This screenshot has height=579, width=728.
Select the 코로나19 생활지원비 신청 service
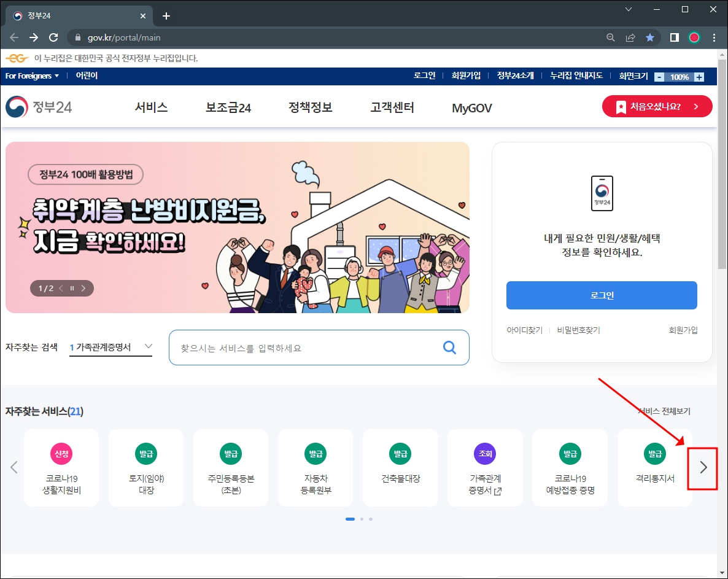(61, 468)
